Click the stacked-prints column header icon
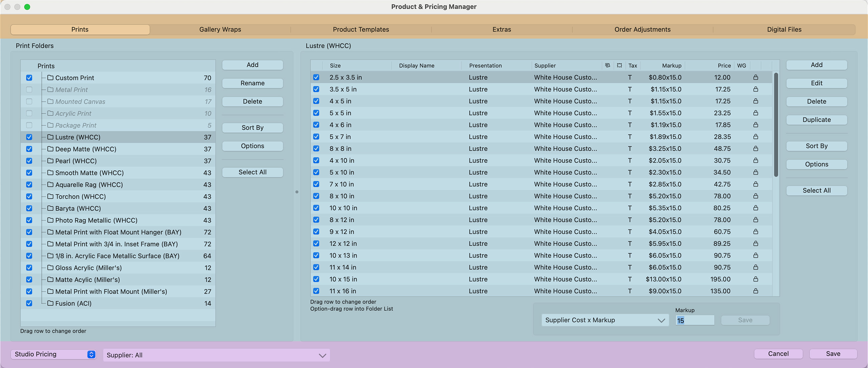The width and height of the screenshot is (868, 368). tap(607, 66)
